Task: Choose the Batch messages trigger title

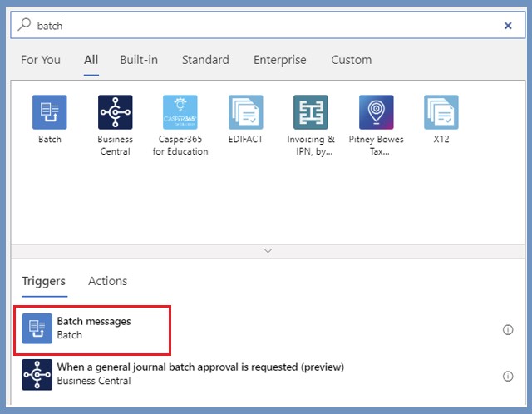Action: tap(94, 321)
